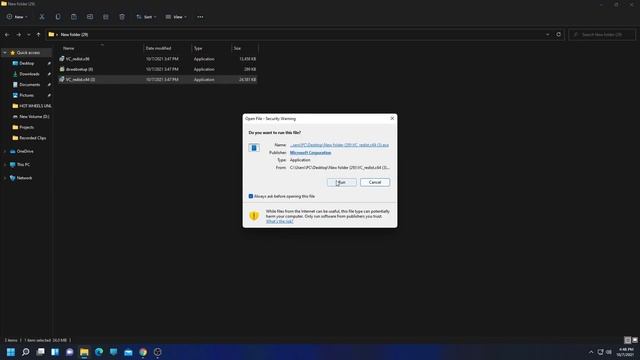Image resolution: width=640 pixels, height=360 pixels.
Task: Open the View dropdown in Explorer
Action: (x=176, y=17)
